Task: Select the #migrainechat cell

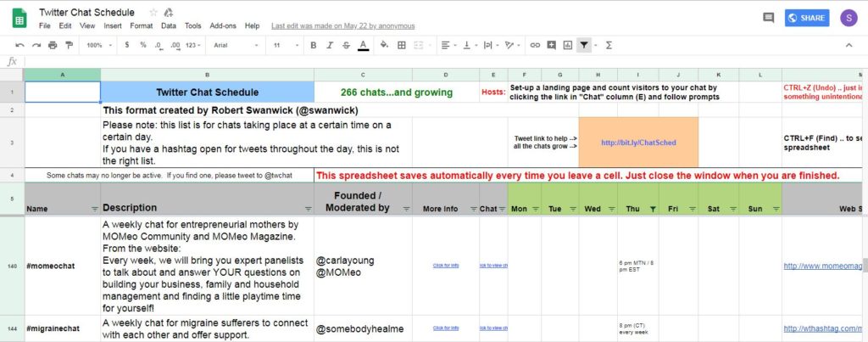Action: coord(63,328)
